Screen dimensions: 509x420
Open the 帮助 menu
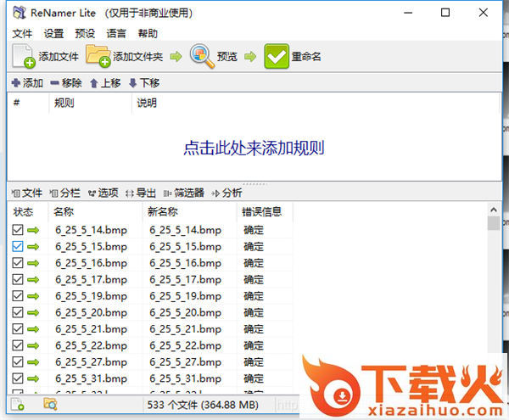tap(148, 33)
